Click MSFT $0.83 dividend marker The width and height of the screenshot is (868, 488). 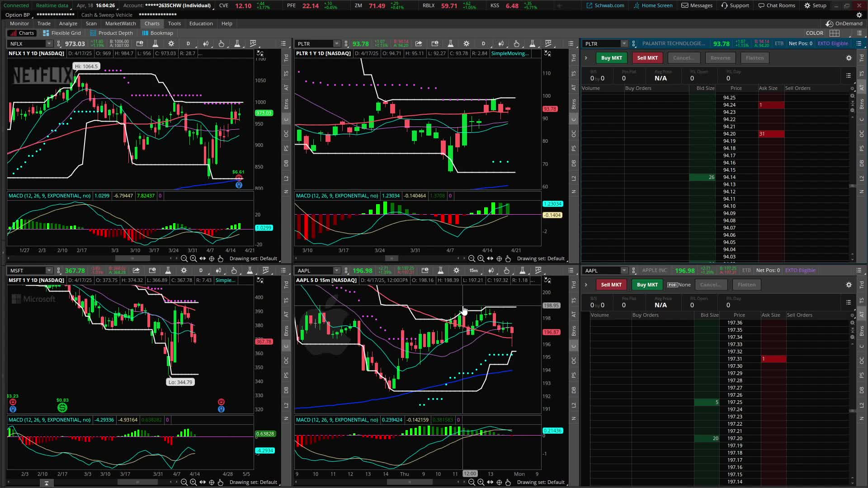pos(62,407)
